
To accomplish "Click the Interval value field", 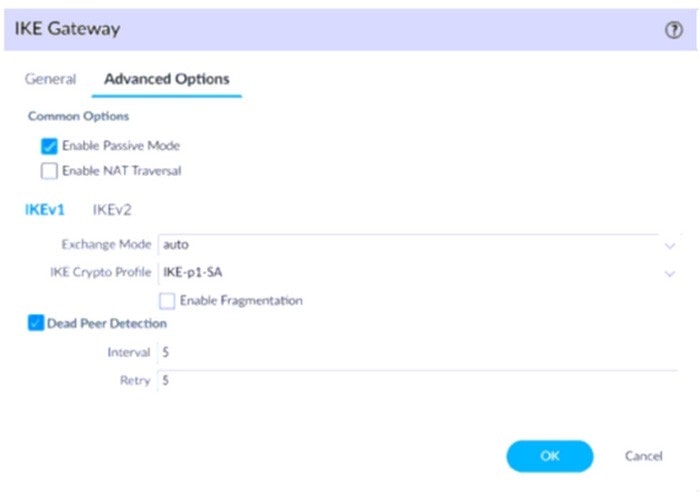I will coord(418,353).
